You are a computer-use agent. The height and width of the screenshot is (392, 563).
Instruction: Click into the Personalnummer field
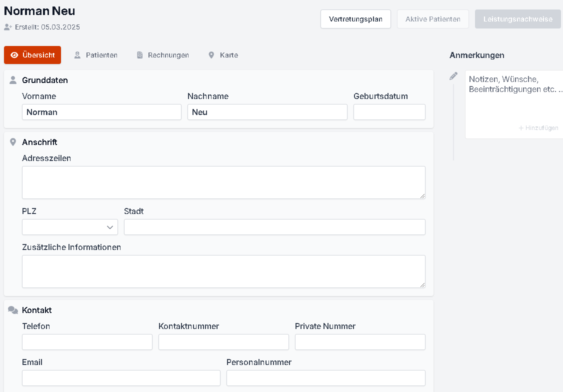point(325,378)
